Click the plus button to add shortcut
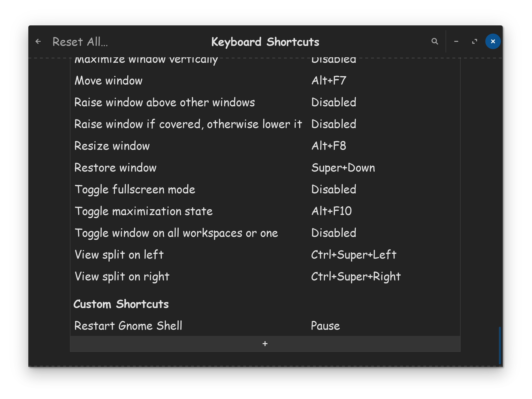Viewport: 532px width, 399px height. (x=265, y=344)
